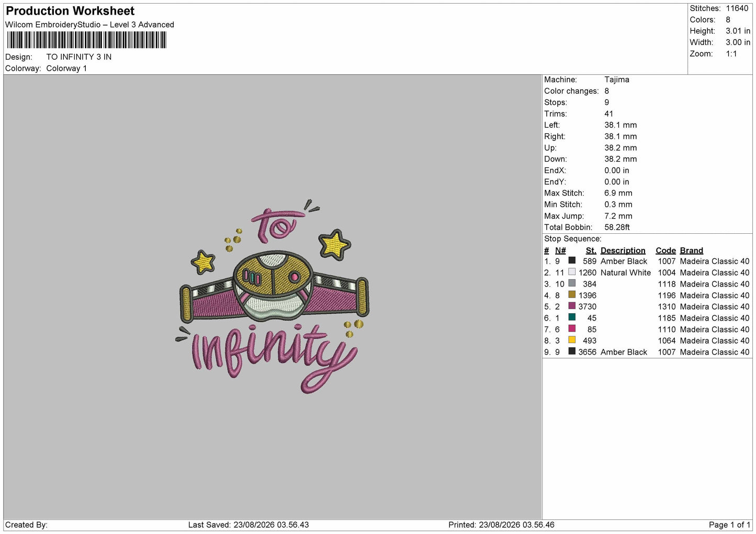756x534 pixels.
Task: Click the Left value '38.1 mm'
Action: [x=620, y=125]
